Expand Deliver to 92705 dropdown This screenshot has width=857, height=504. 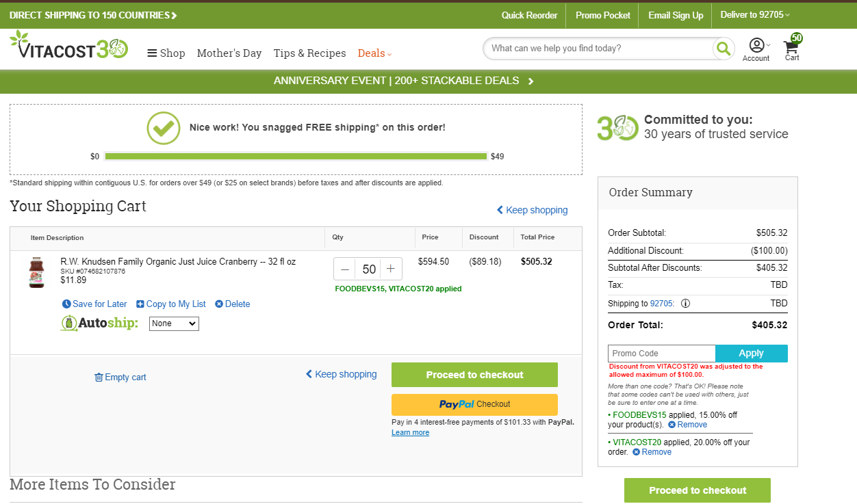[755, 15]
